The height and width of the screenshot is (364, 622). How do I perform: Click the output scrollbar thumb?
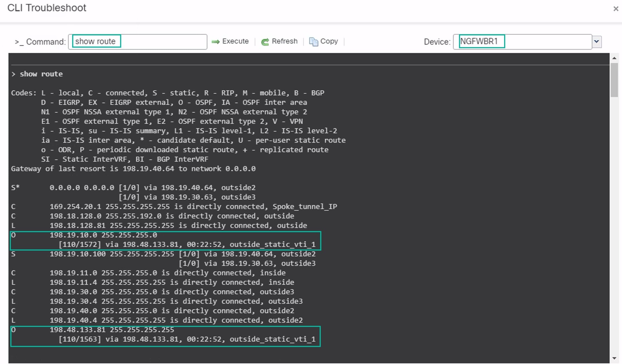[x=614, y=80]
